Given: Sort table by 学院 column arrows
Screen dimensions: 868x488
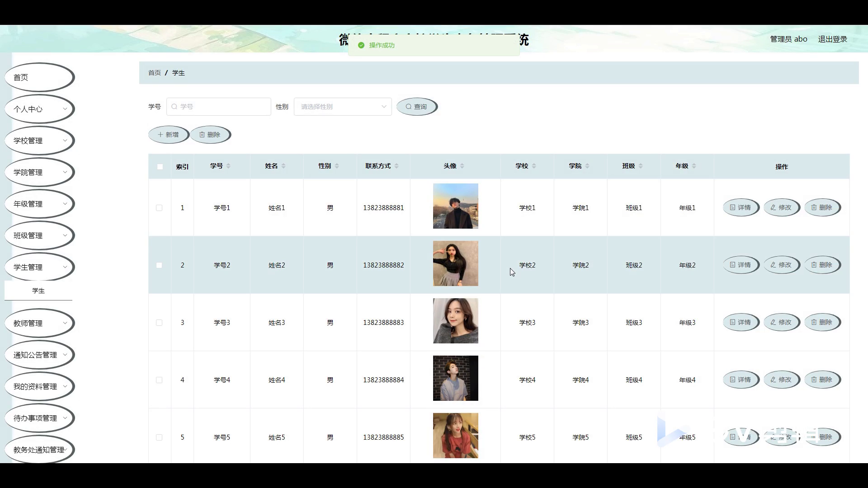Looking at the screenshot, I should click(587, 166).
